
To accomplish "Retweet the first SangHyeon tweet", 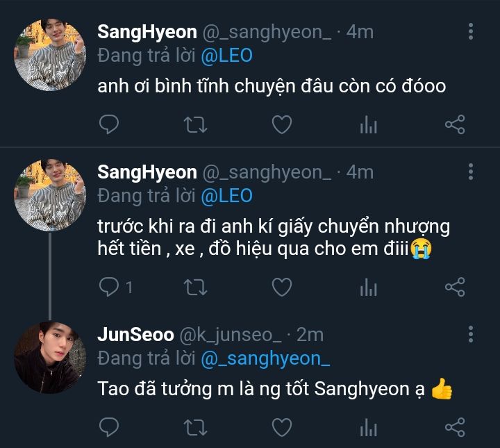I will (194, 125).
